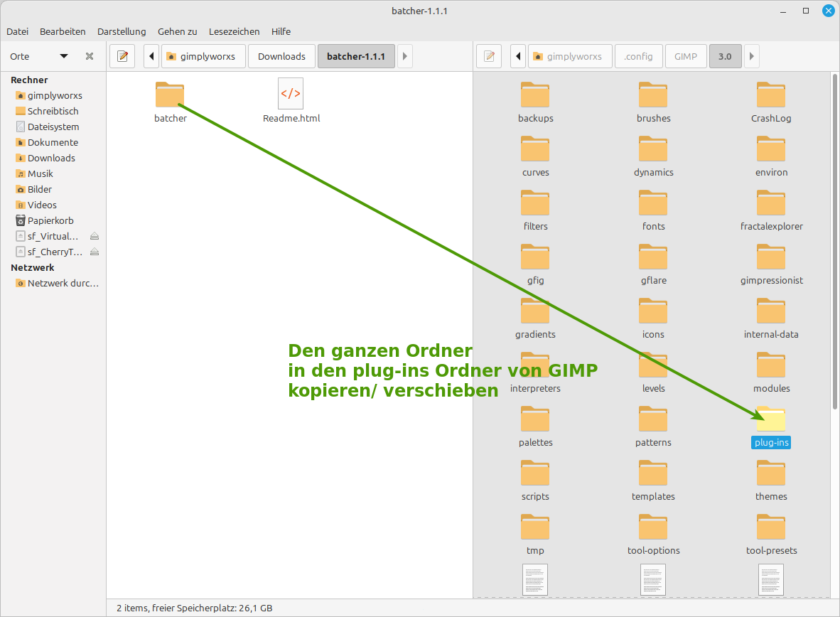This screenshot has width=840, height=617.
Task: Click right pane vertical scrollbar
Action: [x=834, y=241]
